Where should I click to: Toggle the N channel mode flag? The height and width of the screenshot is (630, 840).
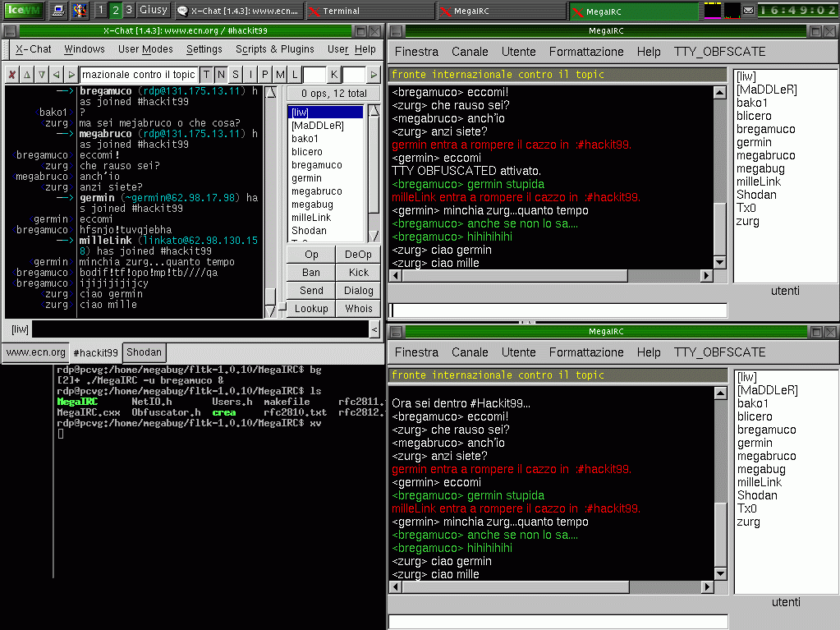(x=221, y=75)
